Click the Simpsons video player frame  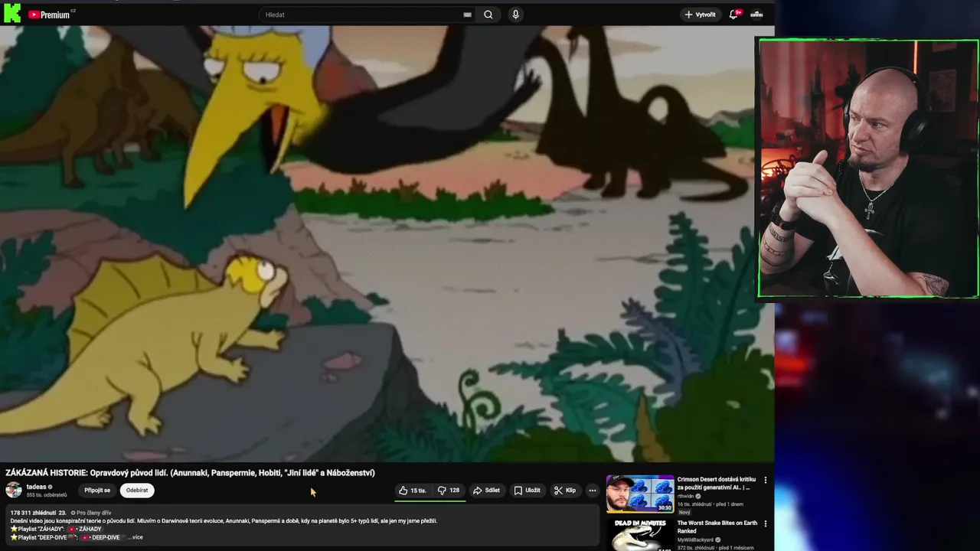point(387,243)
